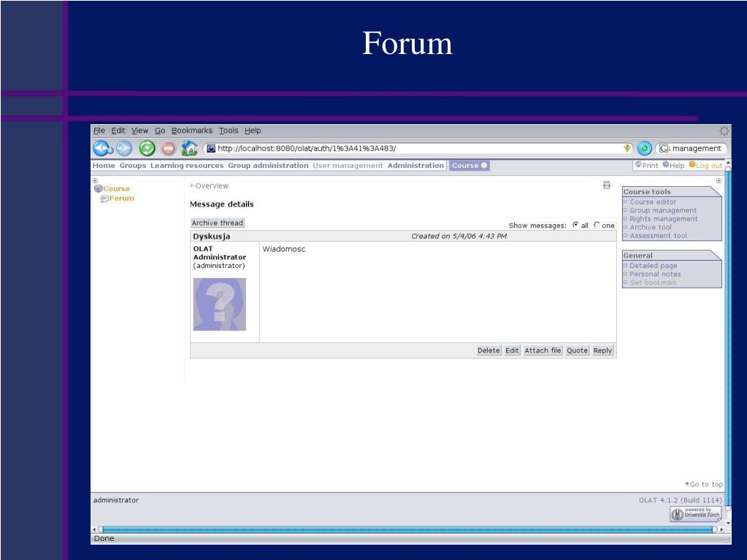Image resolution: width=747 pixels, height=560 pixels.
Task: Click the Set bookmark link
Action: tap(653, 283)
